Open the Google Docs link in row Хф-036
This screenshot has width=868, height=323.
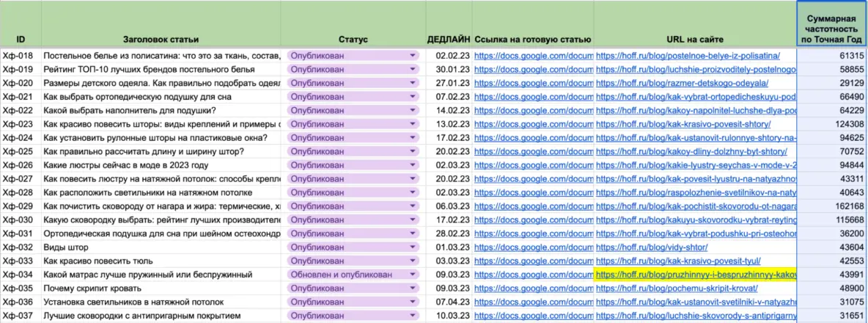click(532, 302)
